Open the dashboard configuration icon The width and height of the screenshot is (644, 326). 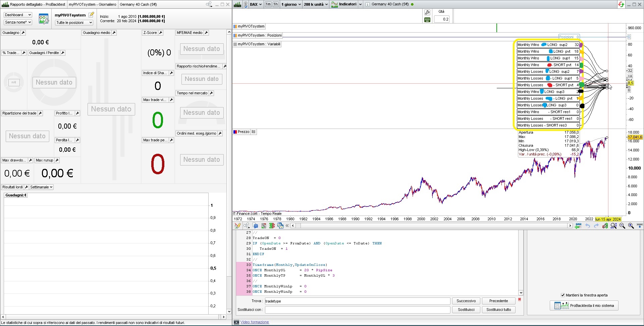pyautogui.click(x=44, y=19)
